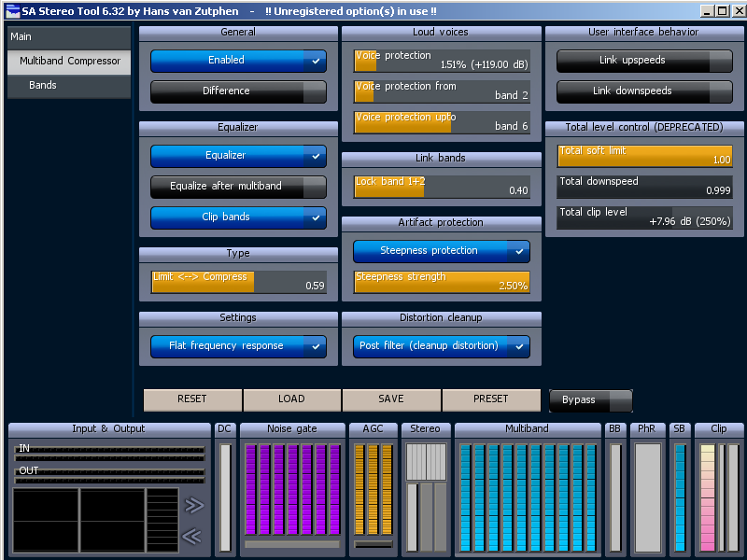
Task: Toggle Steepness protection
Action: (442, 251)
